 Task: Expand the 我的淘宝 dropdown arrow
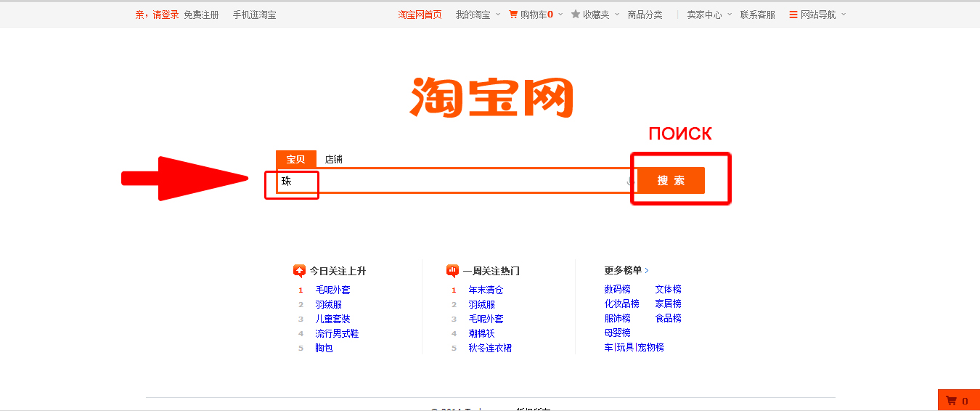tap(498, 15)
